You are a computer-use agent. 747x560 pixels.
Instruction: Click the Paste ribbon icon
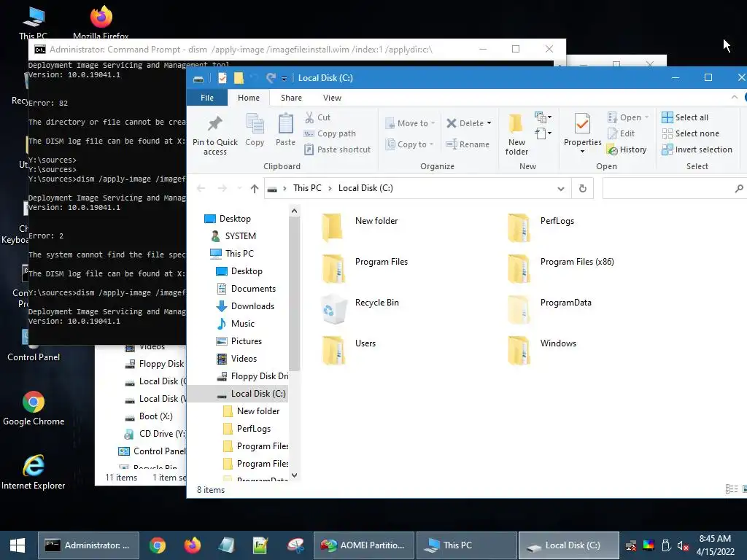point(285,124)
